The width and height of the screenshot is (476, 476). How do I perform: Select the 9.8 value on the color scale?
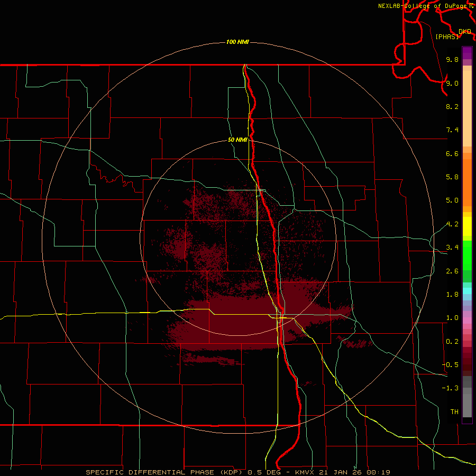(452, 59)
